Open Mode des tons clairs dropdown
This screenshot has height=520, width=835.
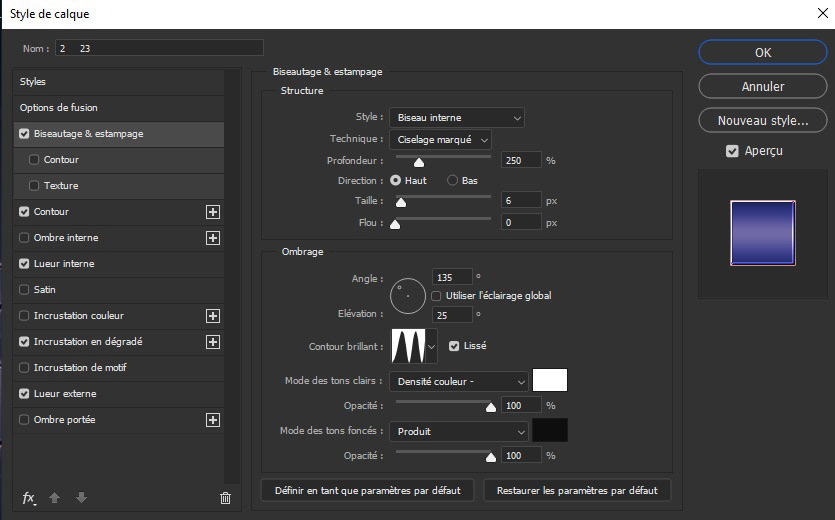(x=459, y=381)
